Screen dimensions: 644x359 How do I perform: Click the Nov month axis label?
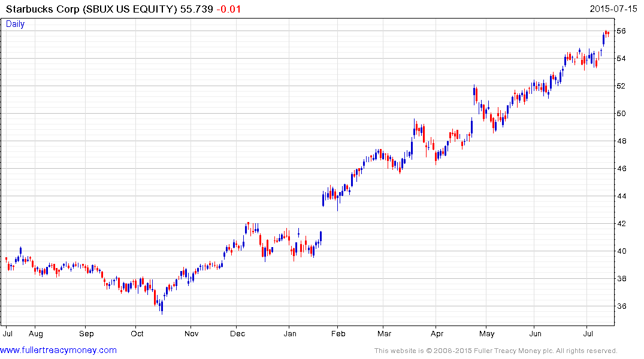[191, 334]
